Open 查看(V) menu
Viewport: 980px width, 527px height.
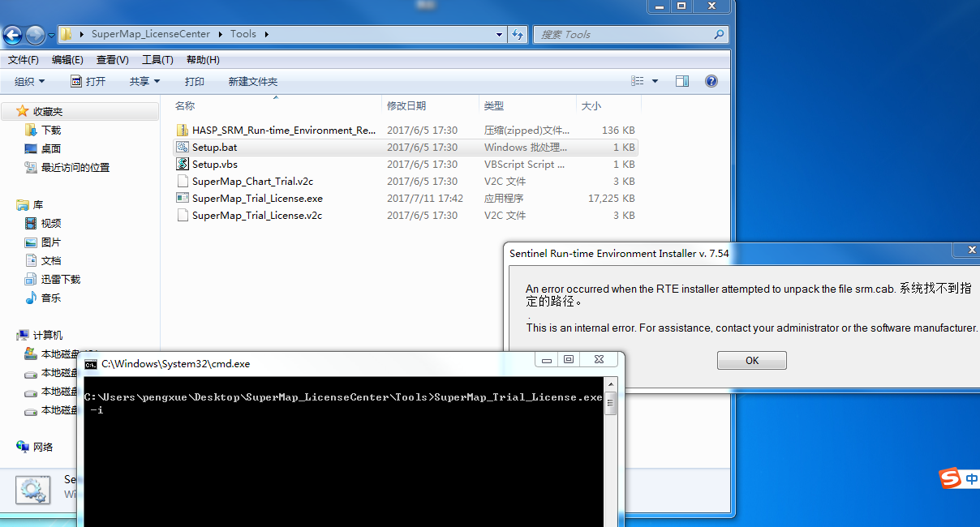112,60
